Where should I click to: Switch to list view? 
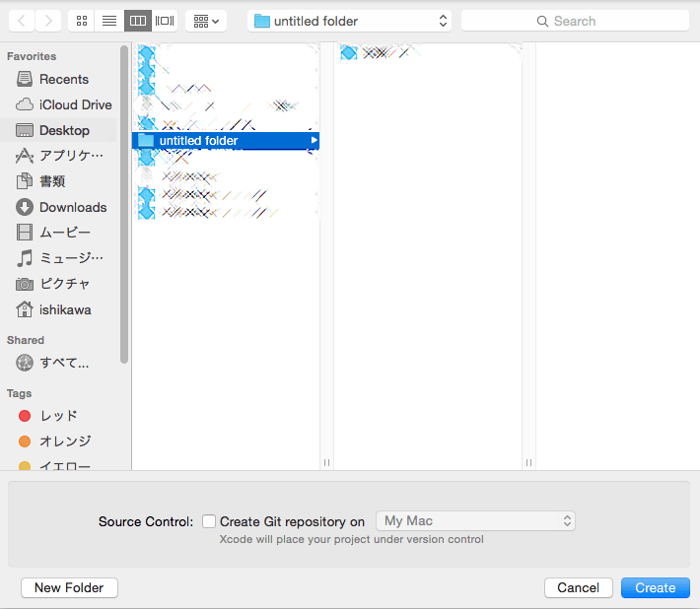tap(109, 21)
